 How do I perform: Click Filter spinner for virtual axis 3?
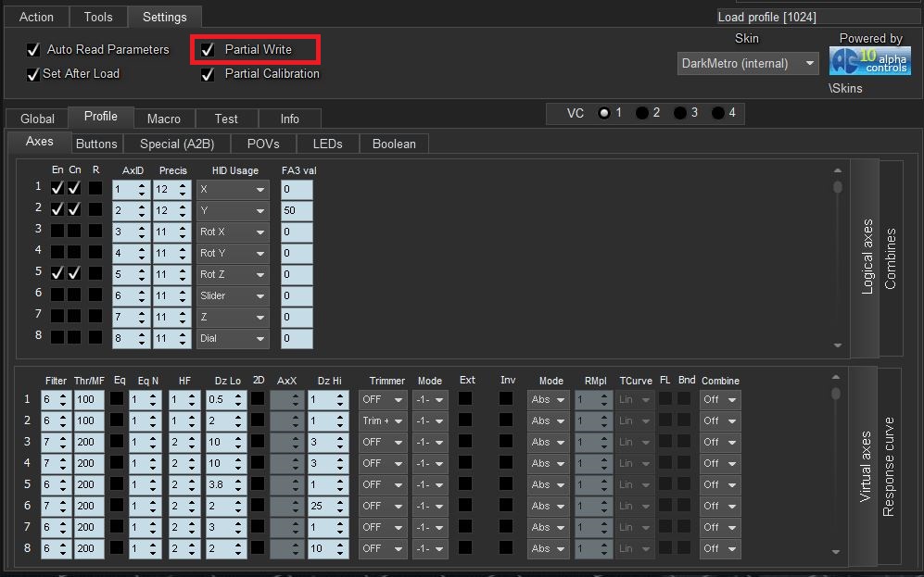click(x=56, y=442)
